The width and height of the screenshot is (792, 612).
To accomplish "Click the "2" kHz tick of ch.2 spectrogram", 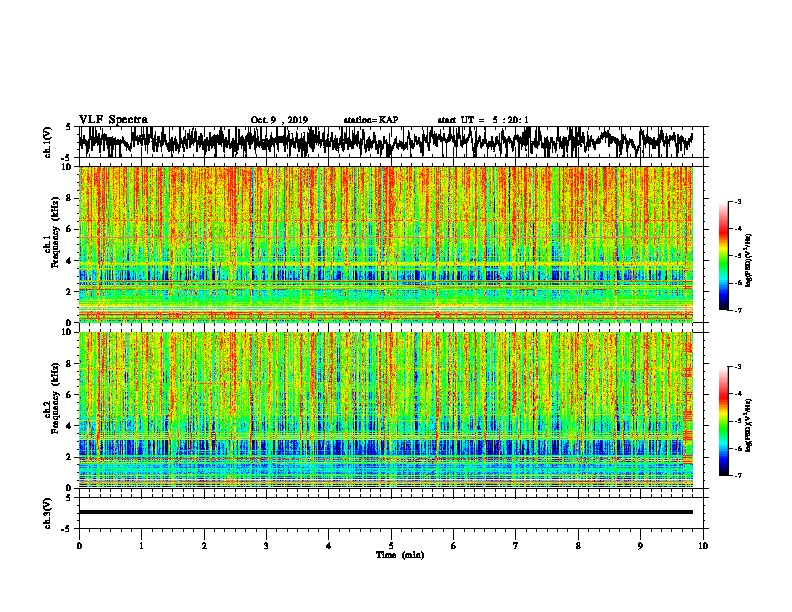I will pos(71,457).
